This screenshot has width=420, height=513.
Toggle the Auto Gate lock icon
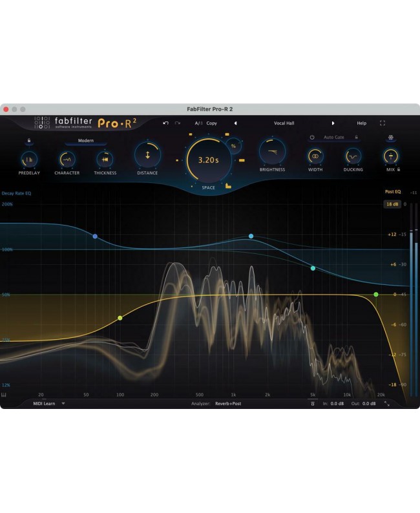(x=356, y=138)
